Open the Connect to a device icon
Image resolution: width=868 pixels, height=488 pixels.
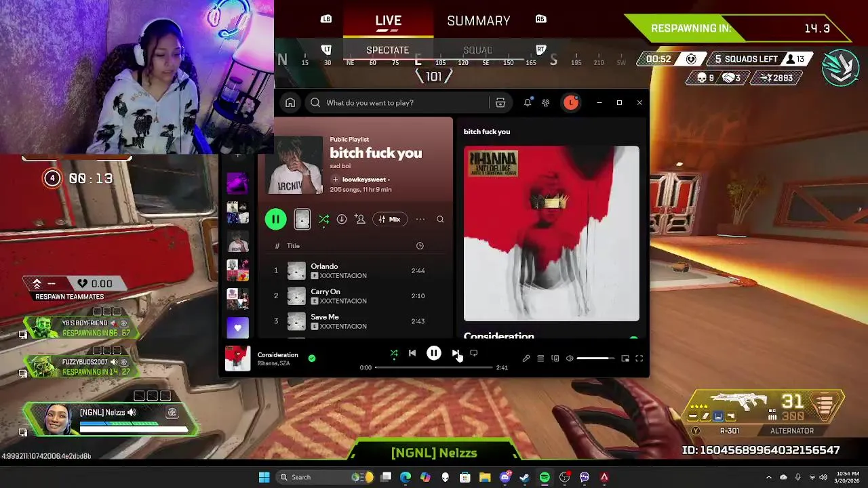tap(555, 359)
